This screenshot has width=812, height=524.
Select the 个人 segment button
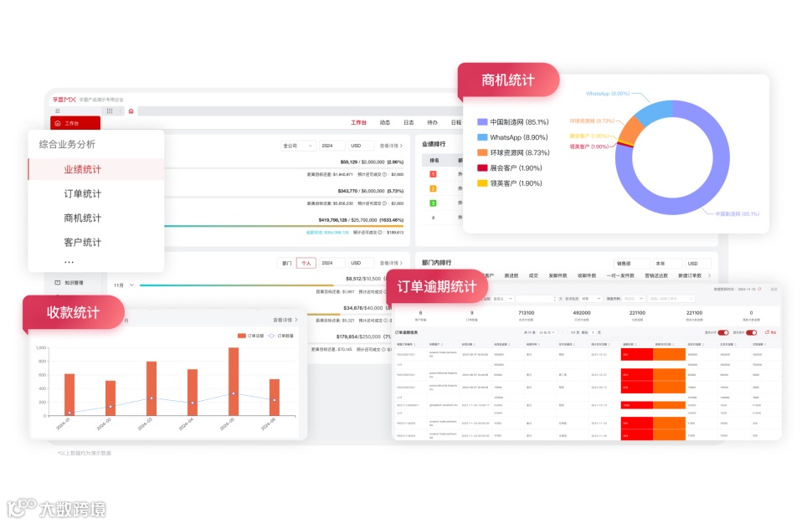[x=306, y=263]
